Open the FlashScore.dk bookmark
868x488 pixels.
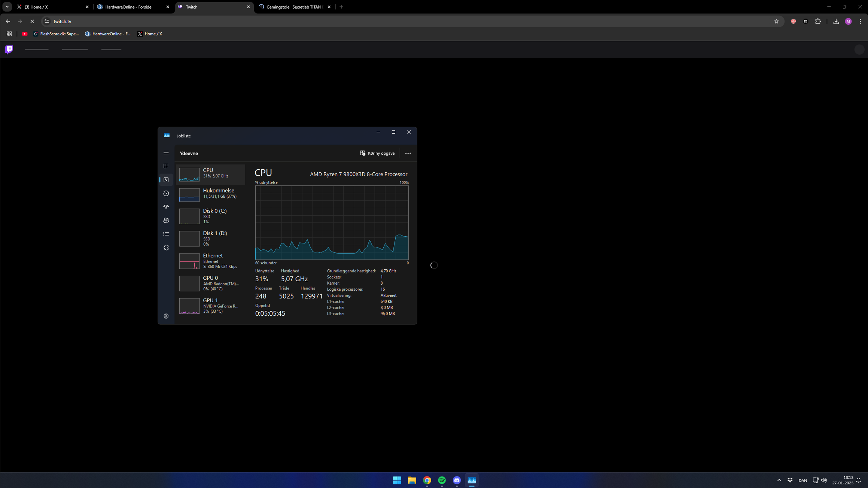pyautogui.click(x=56, y=34)
